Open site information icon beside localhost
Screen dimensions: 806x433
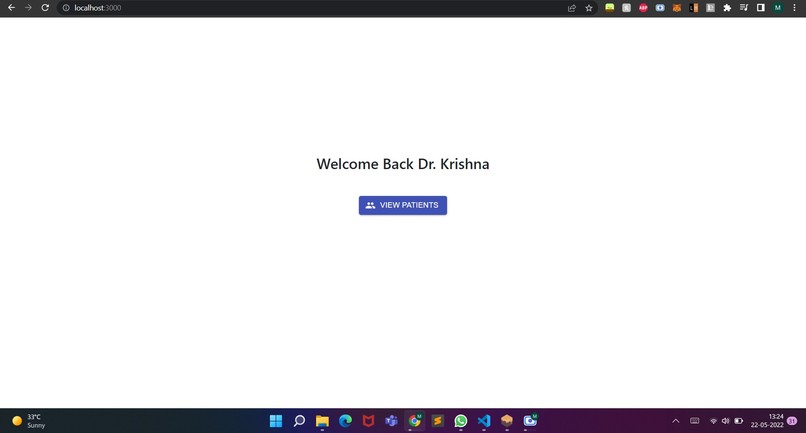pos(66,8)
